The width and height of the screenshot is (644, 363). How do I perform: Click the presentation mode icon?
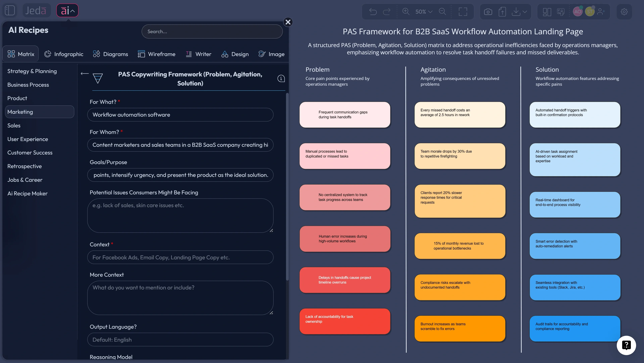click(x=561, y=11)
